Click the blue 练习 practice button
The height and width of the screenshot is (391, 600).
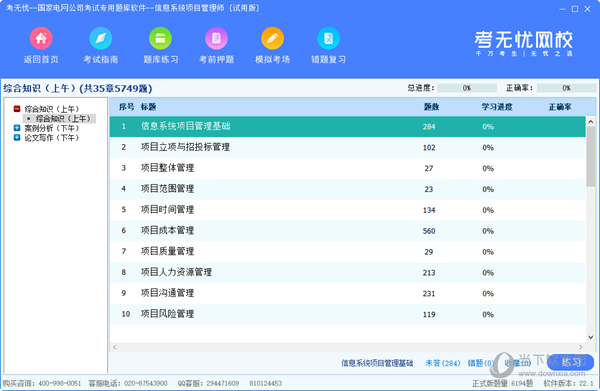[571, 362]
